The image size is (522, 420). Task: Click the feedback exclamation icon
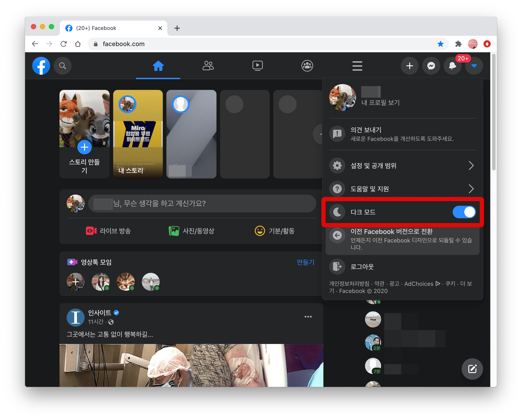click(x=337, y=134)
